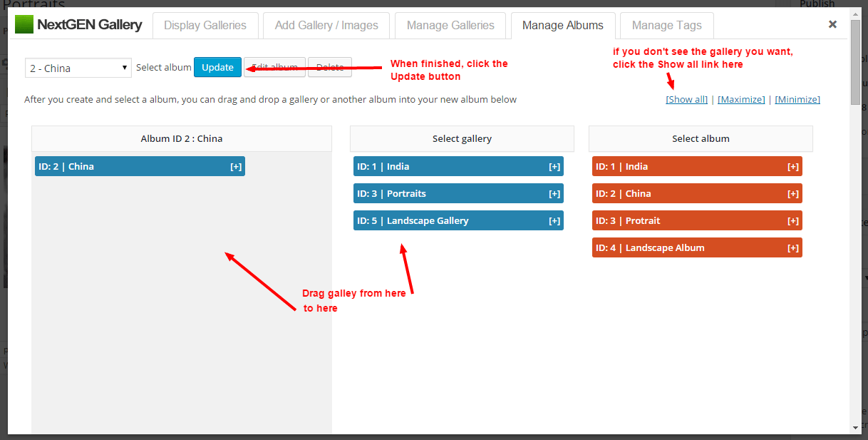Expand the Landscape Gallery item
This screenshot has width=868, height=440.
[x=555, y=220]
